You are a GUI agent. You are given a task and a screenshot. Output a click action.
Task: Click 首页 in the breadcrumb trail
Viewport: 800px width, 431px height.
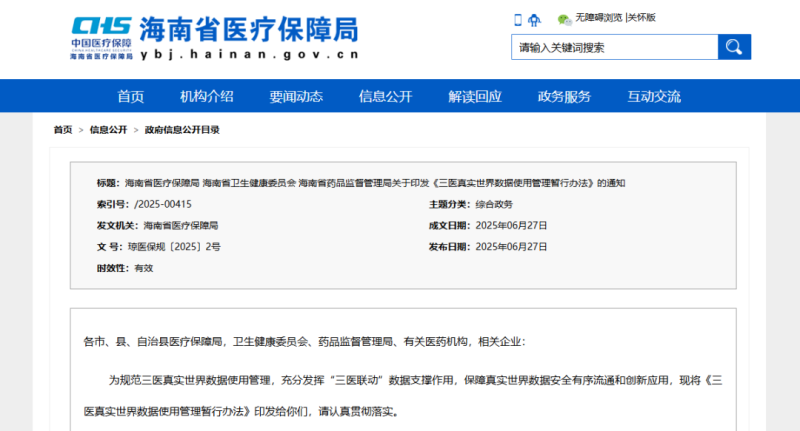coord(63,130)
